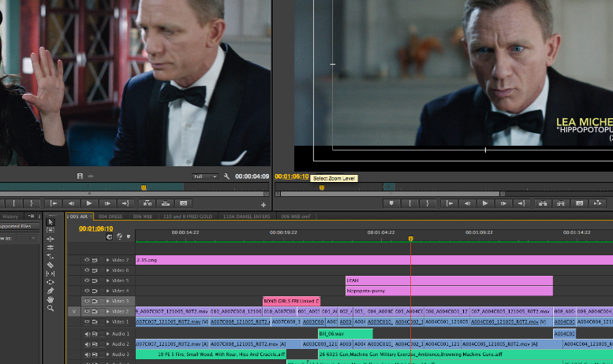Screen dimensions: 613x364
Task: Expand the Audio 1 track
Action: coord(107,334)
